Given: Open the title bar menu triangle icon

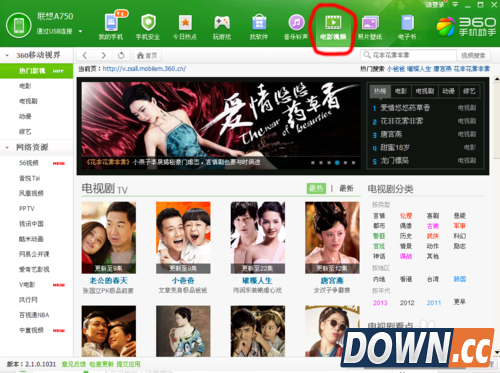Looking at the screenshot, I should pyautogui.click(x=455, y=5).
